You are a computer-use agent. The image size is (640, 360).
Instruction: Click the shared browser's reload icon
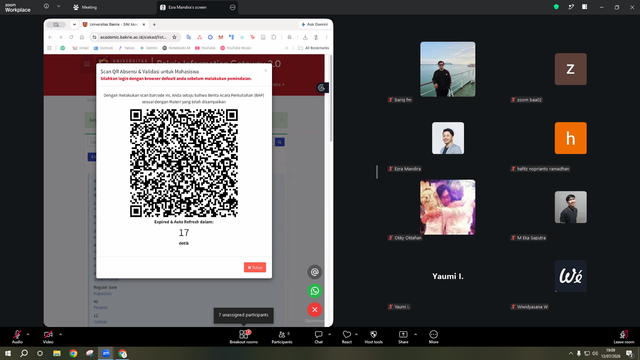71,37
